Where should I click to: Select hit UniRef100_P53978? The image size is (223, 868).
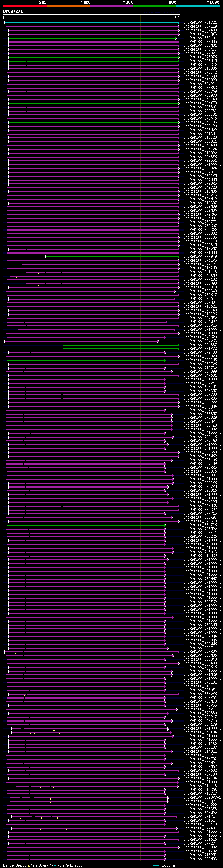point(200,96)
